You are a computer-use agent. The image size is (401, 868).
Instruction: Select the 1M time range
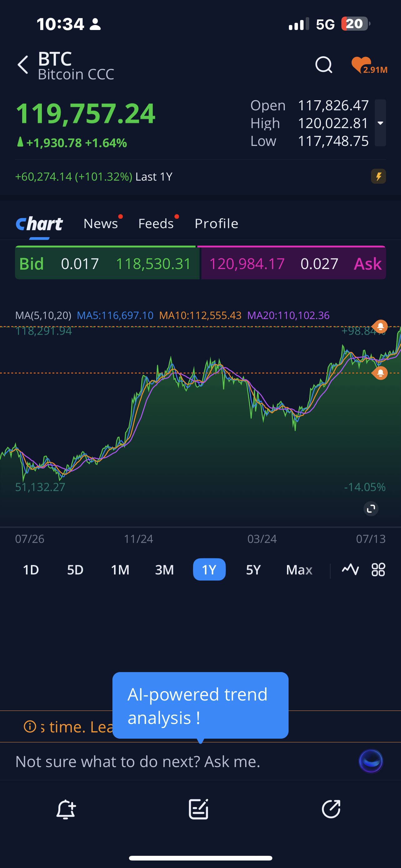(120, 570)
